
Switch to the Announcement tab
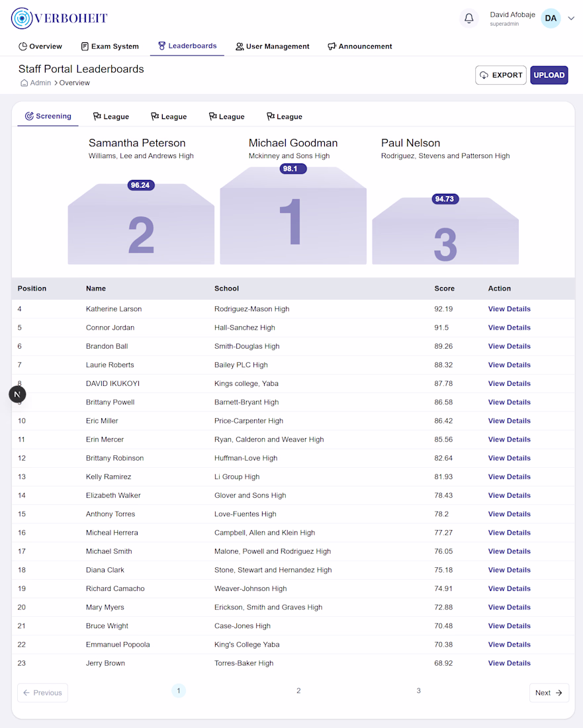point(360,46)
